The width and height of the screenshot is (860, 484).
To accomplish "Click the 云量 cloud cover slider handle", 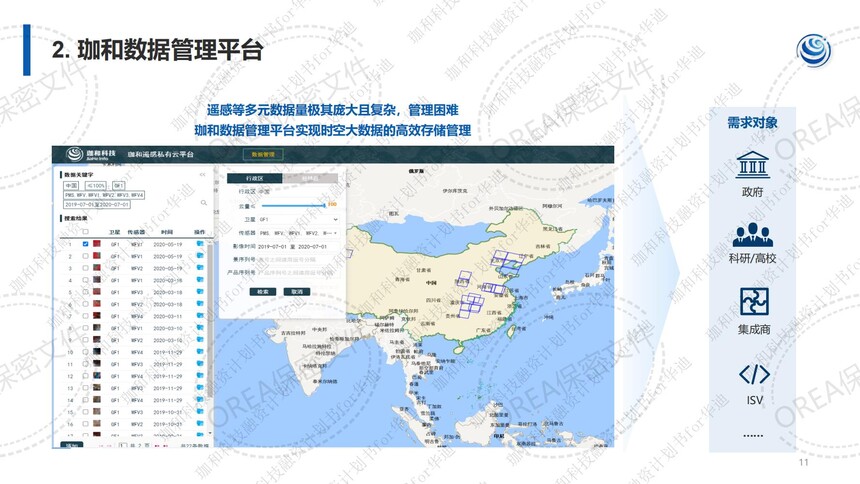I will (325, 205).
